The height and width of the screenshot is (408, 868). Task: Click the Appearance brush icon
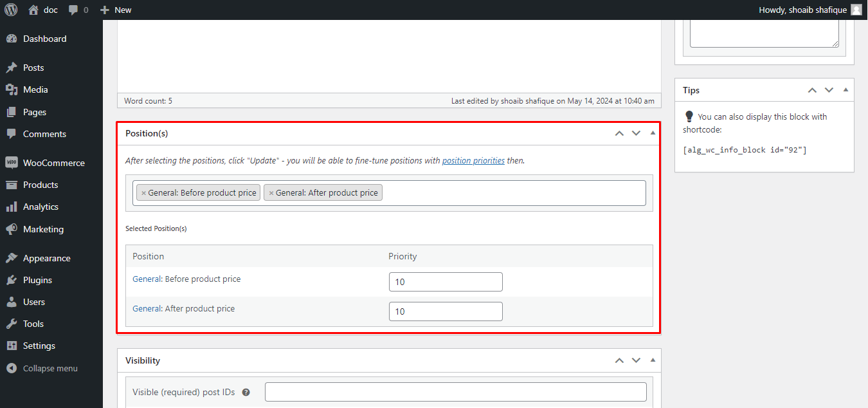click(x=11, y=258)
